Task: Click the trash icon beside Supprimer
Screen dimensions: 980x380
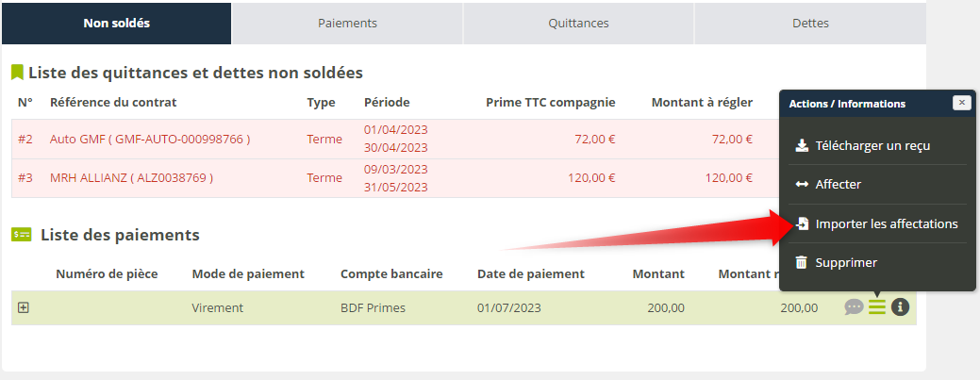Action: pyautogui.click(x=802, y=262)
